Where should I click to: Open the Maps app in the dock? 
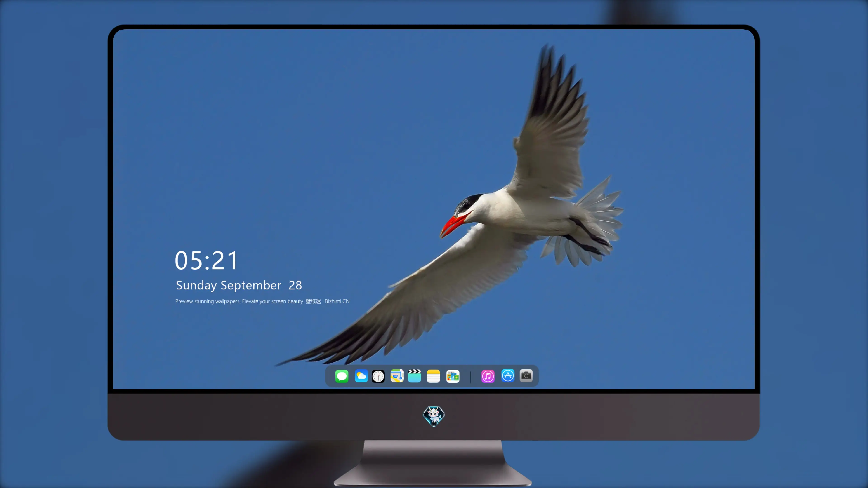397,376
